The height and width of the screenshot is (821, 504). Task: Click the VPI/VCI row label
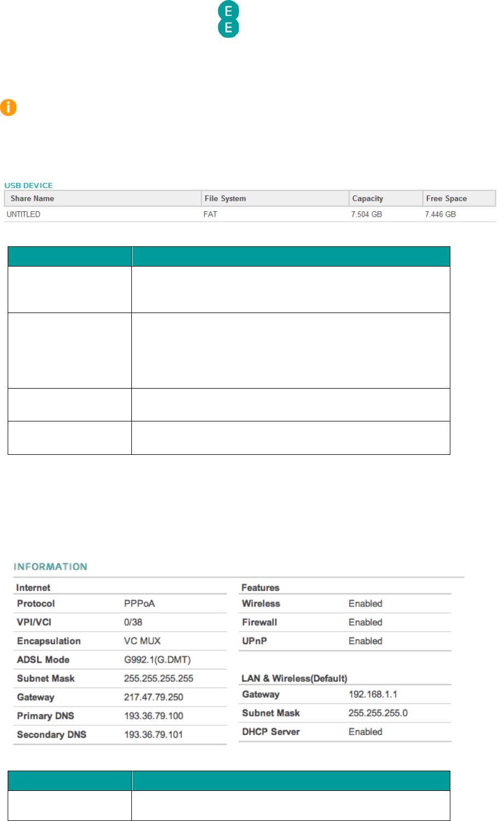[x=34, y=622]
